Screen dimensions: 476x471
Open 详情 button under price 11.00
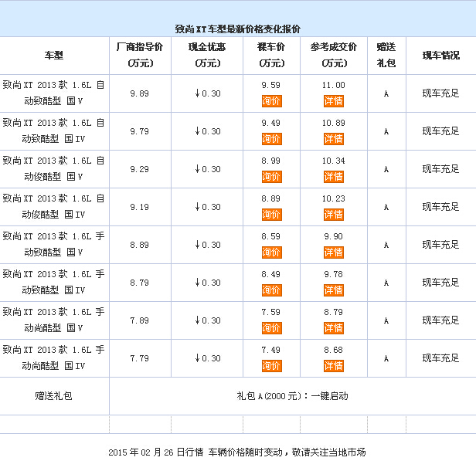(334, 101)
